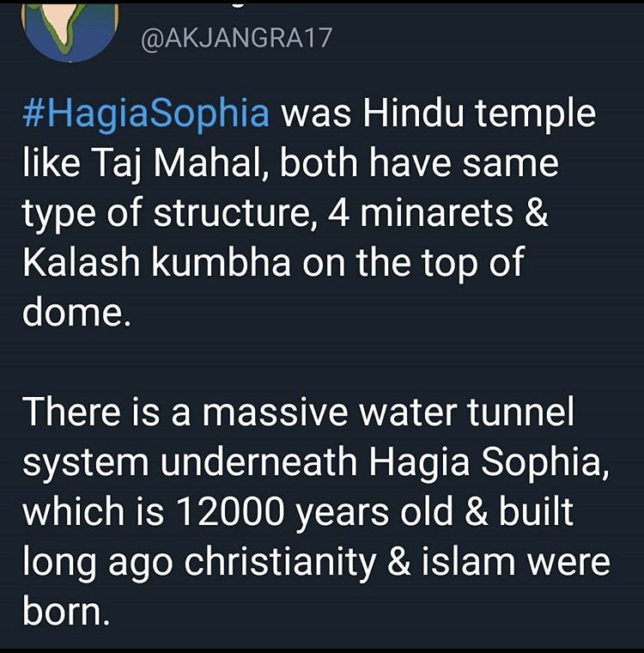Open the @AKJANGRA17 profile handle

[236, 40]
